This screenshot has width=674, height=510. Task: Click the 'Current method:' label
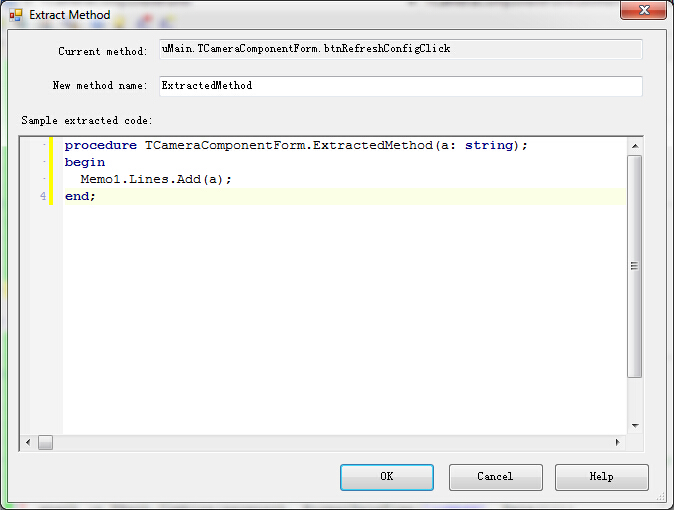click(x=103, y=52)
